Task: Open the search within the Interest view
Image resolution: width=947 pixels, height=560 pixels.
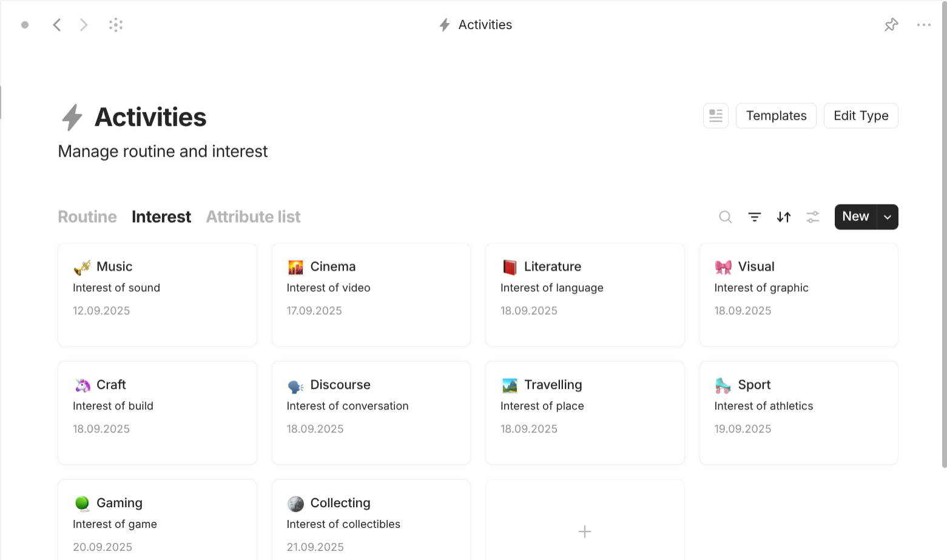Action: tap(725, 217)
